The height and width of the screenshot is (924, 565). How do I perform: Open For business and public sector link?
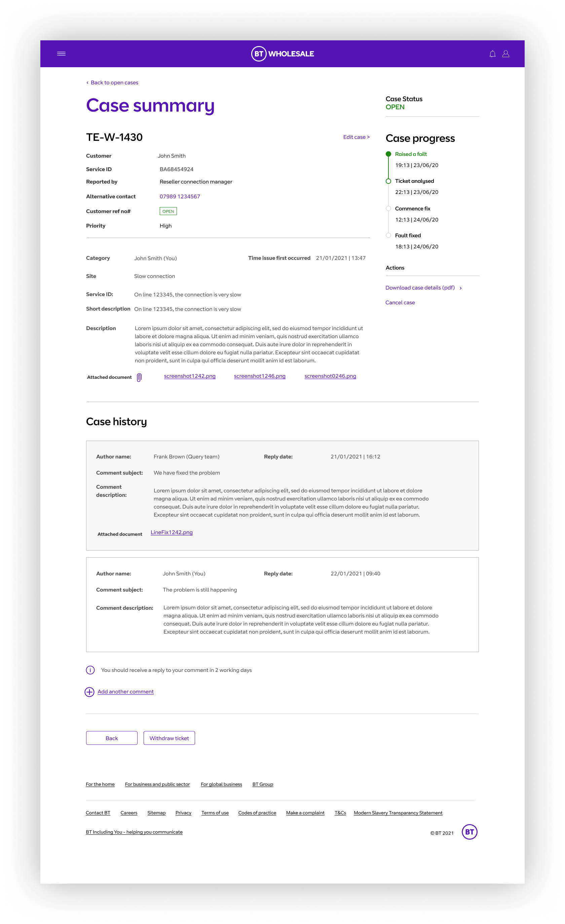pyautogui.click(x=157, y=784)
